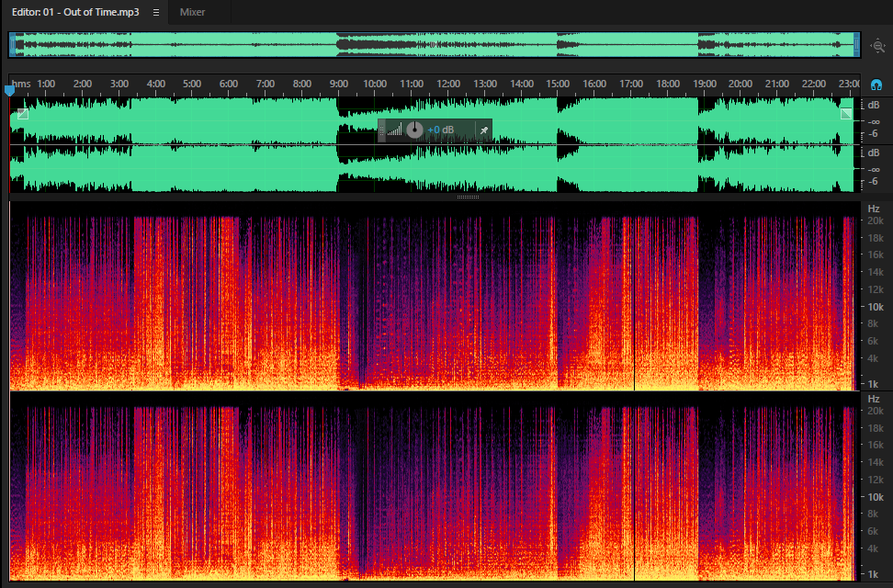Click 17:00 on the timeline ruler
Screen dimensions: 893x588
click(x=631, y=84)
